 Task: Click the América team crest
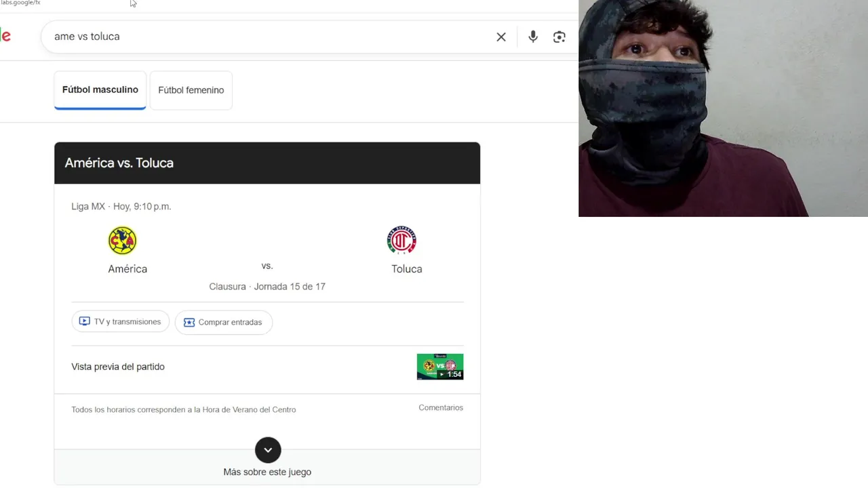pos(123,241)
